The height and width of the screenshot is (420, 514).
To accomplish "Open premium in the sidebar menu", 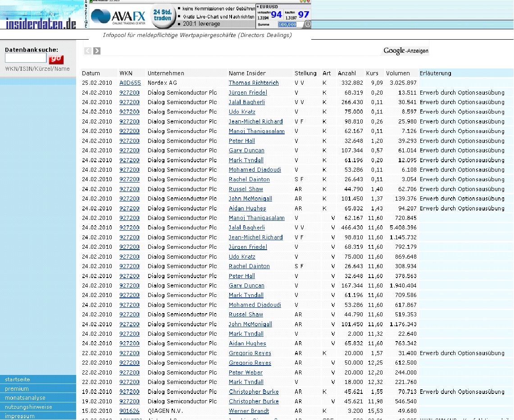I will click(17, 389).
